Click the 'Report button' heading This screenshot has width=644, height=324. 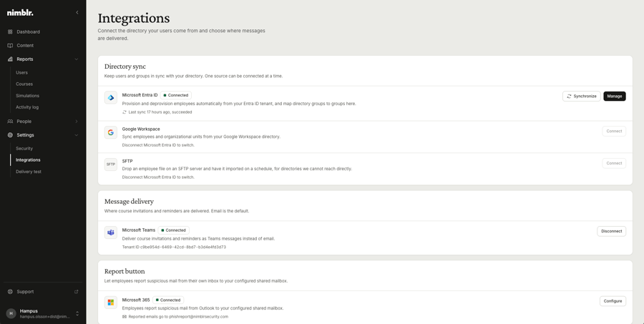point(125,272)
